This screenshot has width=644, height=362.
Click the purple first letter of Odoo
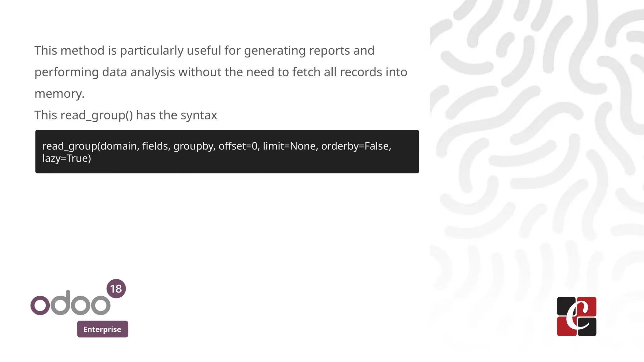pos(40,305)
